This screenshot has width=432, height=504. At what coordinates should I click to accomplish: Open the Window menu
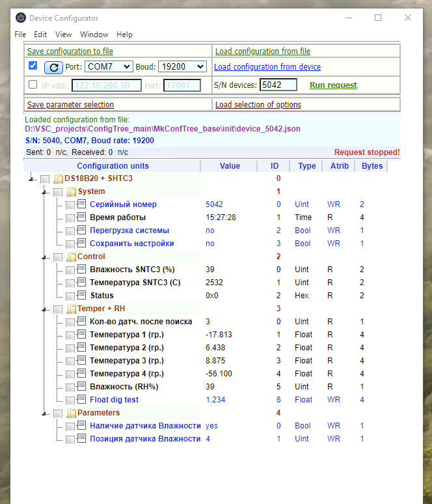(x=94, y=35)
